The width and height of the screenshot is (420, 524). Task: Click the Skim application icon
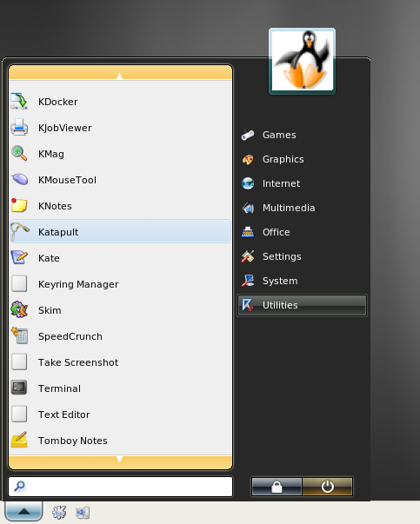pyautogui.click(x=19, y=310)
